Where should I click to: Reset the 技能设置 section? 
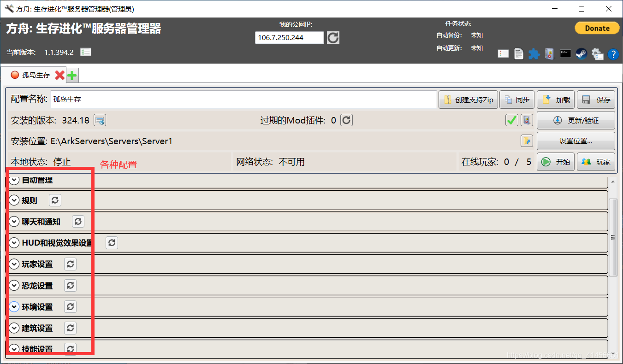click(70, 349)
